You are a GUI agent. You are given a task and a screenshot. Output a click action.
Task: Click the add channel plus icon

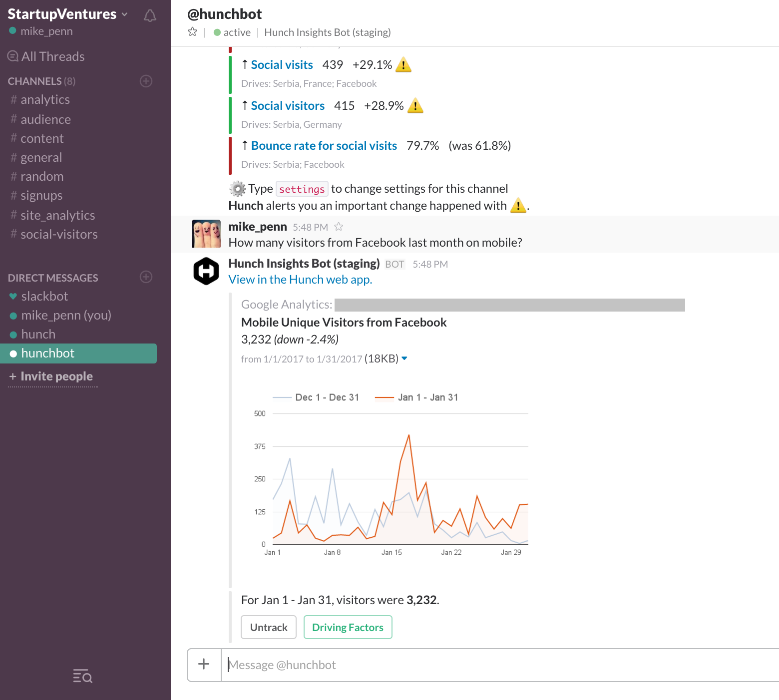point(146,81)
